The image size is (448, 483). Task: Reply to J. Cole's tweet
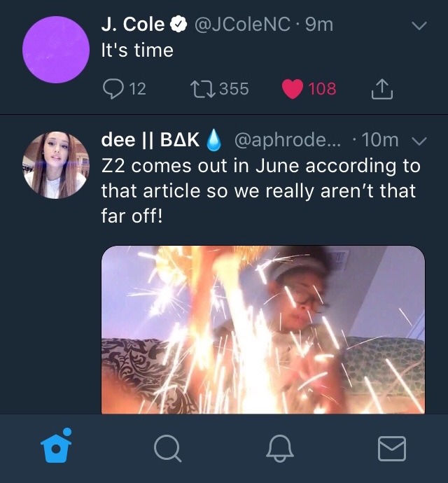(x=113, y=89)
